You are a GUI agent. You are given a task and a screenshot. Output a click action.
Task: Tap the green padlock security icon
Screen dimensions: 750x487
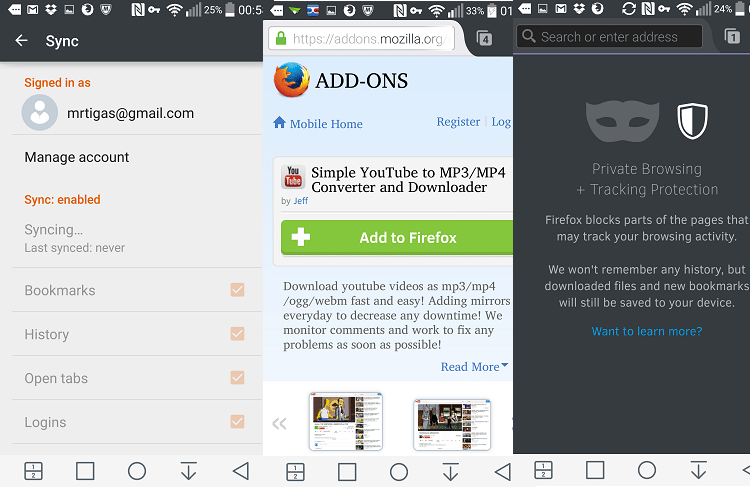(281, 38)
